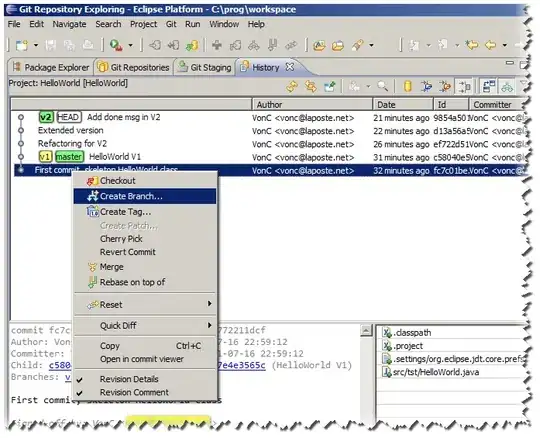The width and height of the screenshot is (540, 438).
Task: Select Copy in the context menu
Action: [145, 346]
